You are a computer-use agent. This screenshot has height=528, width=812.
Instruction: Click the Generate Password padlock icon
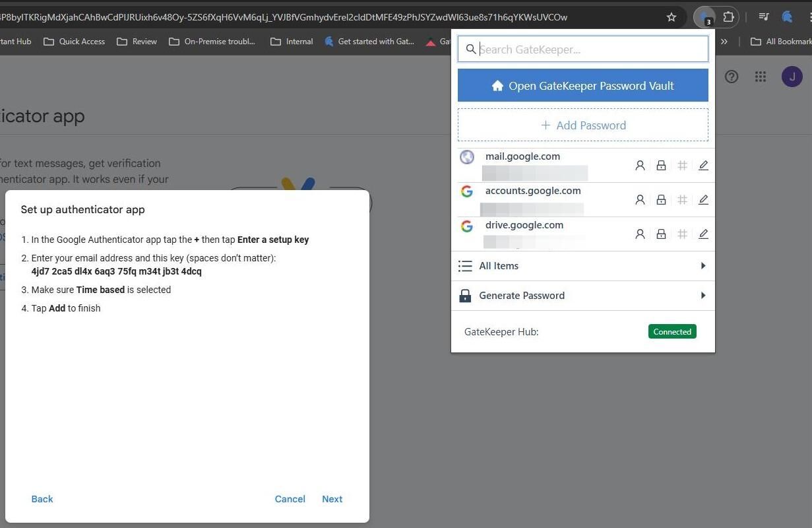tap(465, 296)
